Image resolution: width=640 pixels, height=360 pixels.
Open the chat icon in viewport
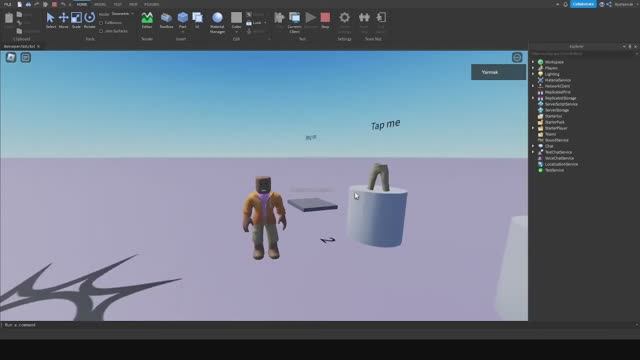tap(26, 58)
